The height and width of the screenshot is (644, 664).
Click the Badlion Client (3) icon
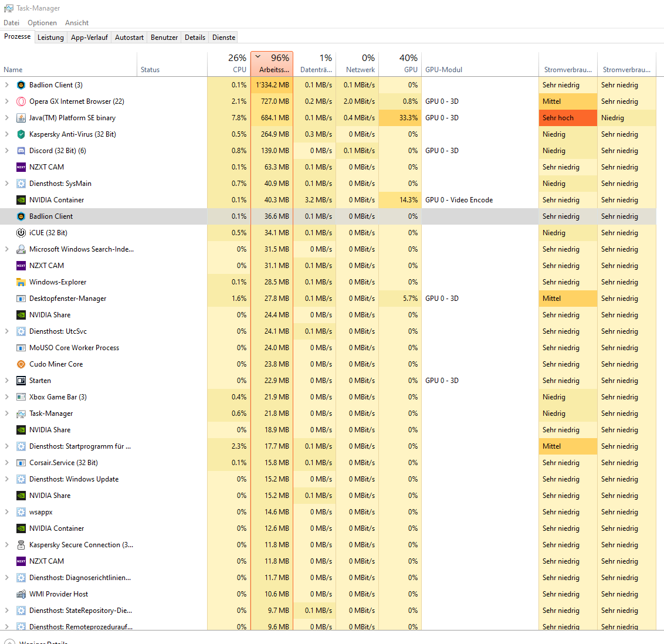pos(21,85)
